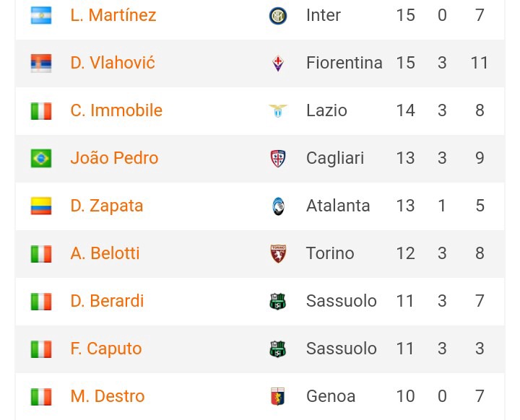Image resolution: width=520 pixels, height=420 pixels.
Task: Click the Genoa club crest icon
Action: coord(278,396)
